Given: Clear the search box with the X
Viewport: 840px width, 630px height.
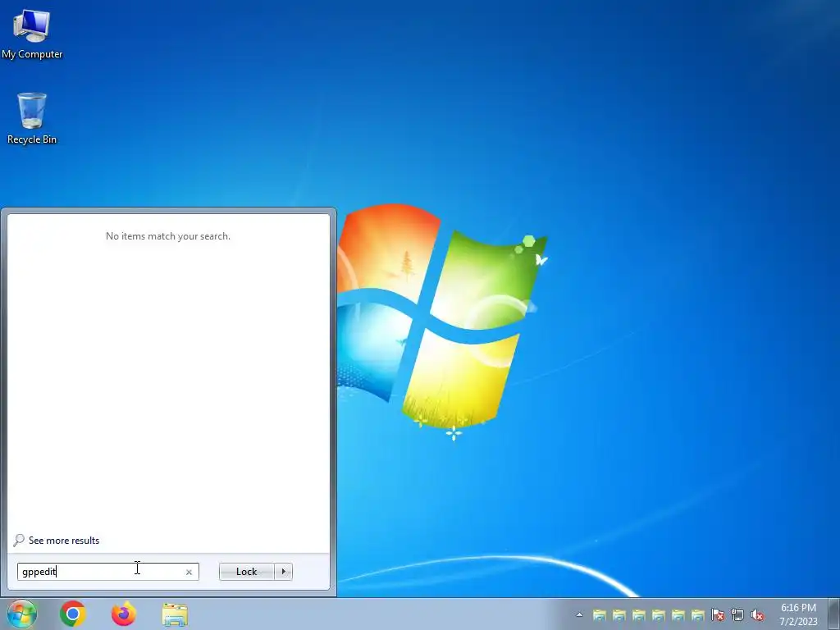Looking at the screenshot, I should click(x=189, y=572).
